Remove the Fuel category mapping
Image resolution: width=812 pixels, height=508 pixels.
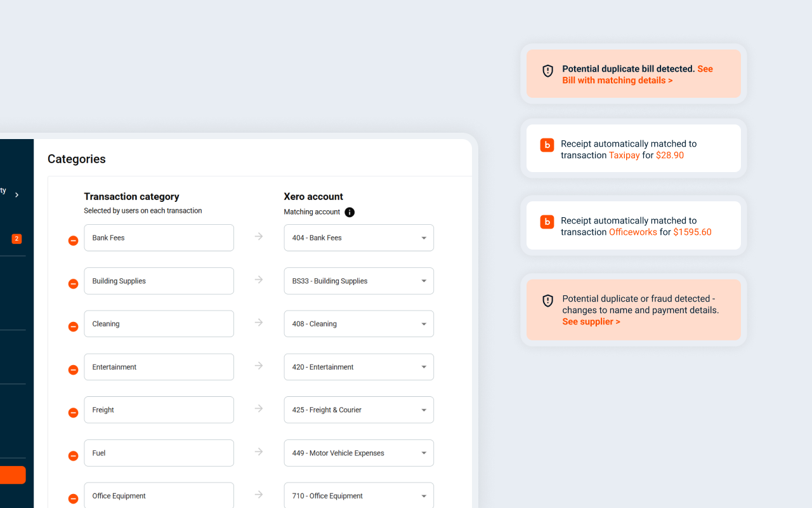point(73,455)
